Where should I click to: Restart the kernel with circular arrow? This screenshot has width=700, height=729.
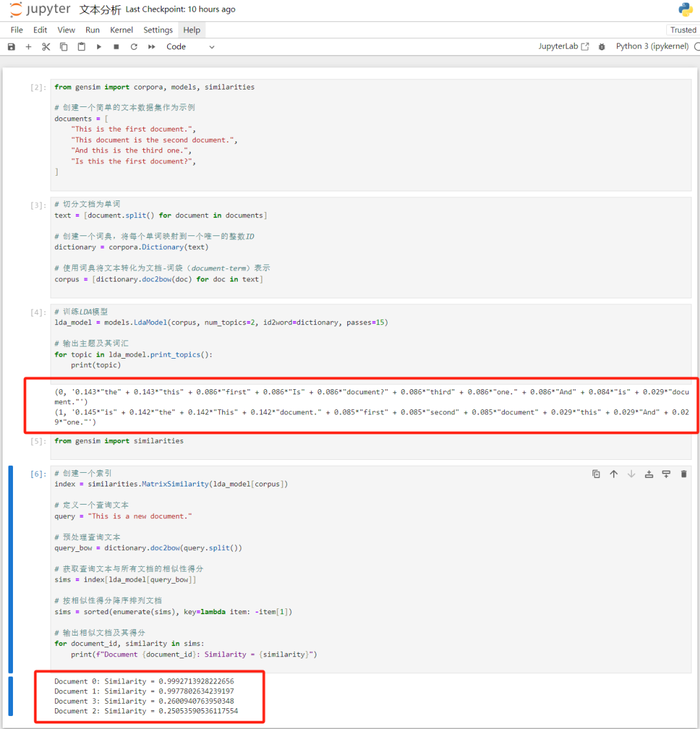coord(134,47)
